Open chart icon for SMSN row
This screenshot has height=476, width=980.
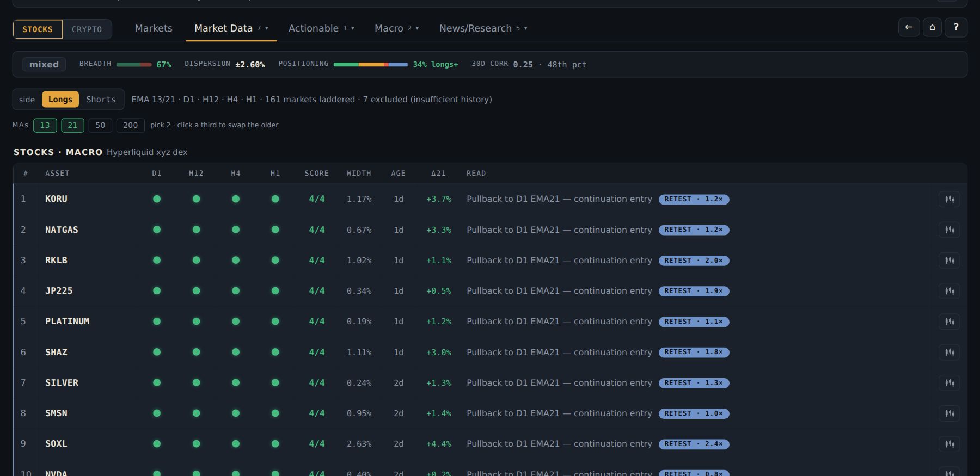[x=949, y=413]
